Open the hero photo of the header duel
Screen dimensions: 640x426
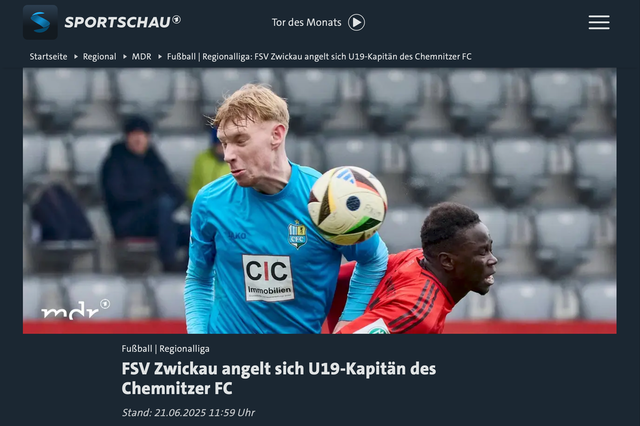[x=320, y=201]
